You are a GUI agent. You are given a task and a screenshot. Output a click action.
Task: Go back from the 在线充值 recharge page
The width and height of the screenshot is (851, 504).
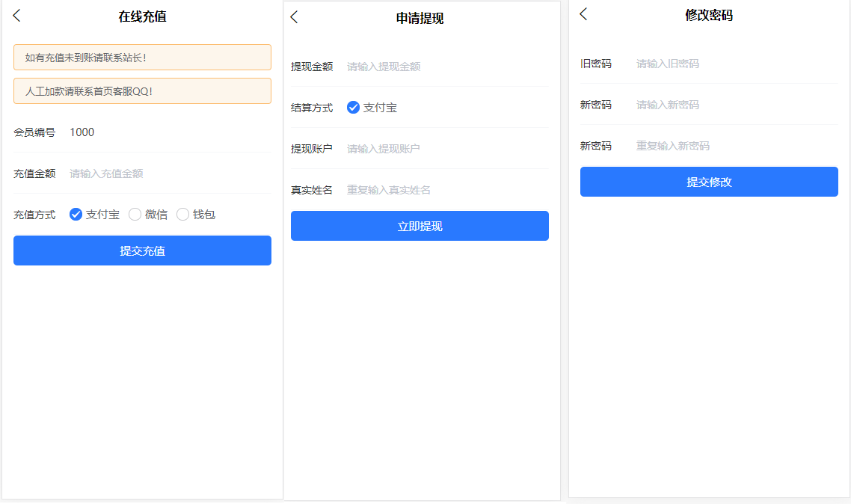(17, 16)
